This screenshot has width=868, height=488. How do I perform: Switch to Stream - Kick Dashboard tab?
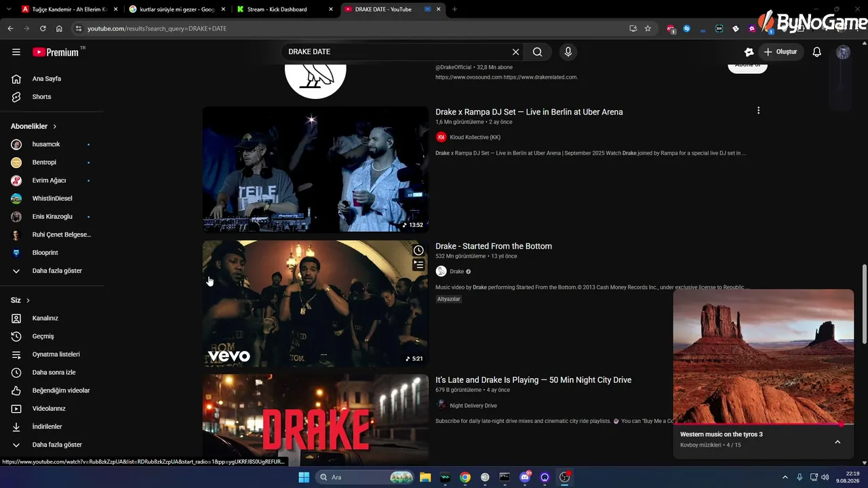click(285, 9)
